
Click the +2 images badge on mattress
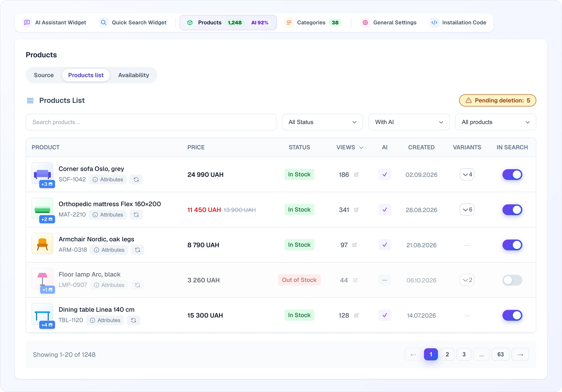tap(47, 219)
